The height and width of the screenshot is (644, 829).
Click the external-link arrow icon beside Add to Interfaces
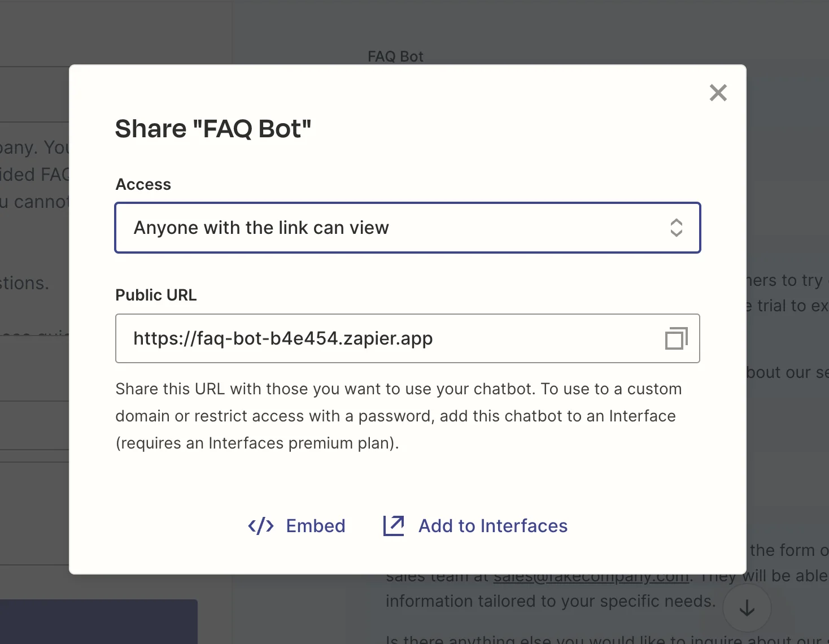[394, 526]
